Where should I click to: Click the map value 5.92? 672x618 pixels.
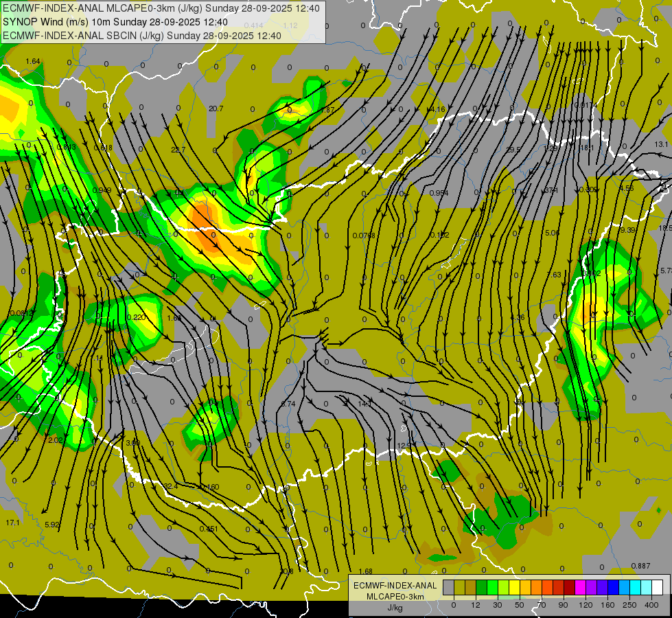coord(52,525)
